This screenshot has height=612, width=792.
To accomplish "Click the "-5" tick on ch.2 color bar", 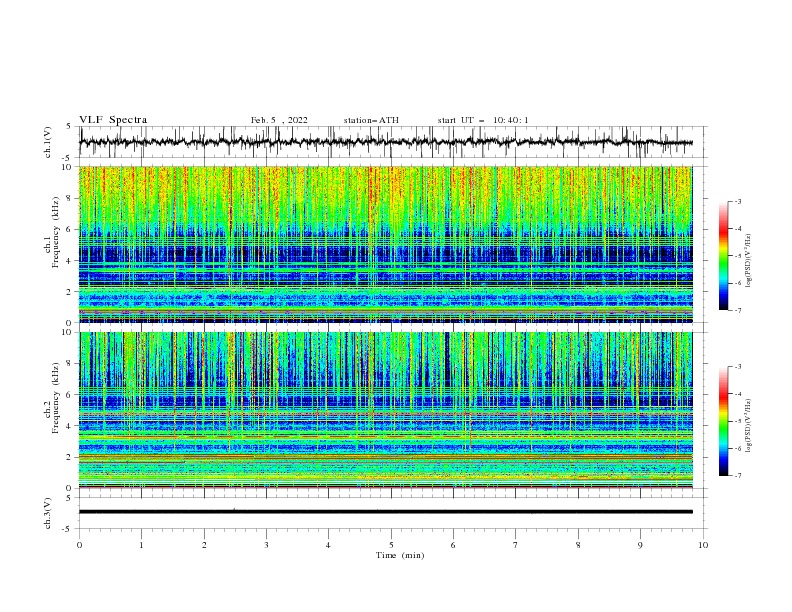I will pyautogui.click(x=738, y=421).
